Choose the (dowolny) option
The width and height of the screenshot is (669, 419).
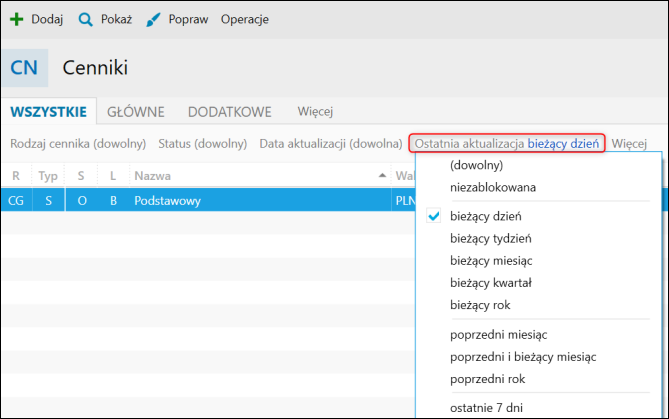point(476,165)
